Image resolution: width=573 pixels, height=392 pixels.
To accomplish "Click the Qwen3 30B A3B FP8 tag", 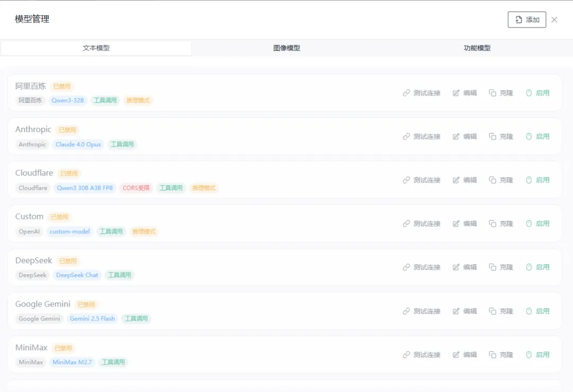I will (x=85, y=188).
